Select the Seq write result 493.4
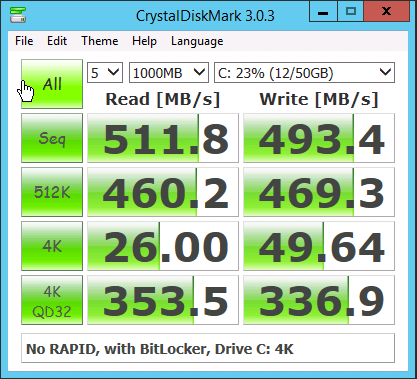 coord(319,138)
